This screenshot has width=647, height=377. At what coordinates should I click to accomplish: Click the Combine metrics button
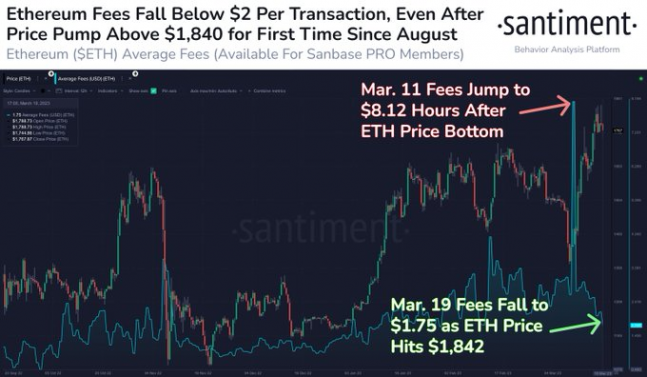click(267, 91)
